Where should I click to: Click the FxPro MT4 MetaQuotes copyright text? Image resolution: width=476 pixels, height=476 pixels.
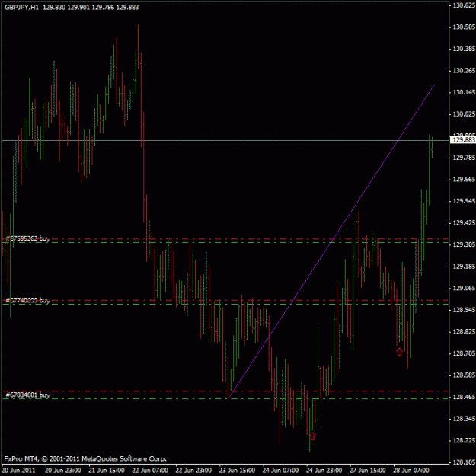(85, 458)
